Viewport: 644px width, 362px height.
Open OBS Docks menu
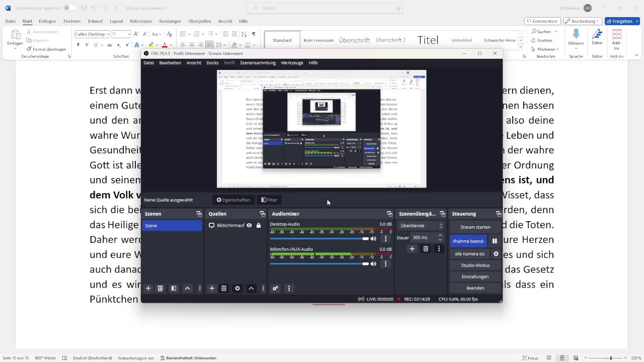point(212,63)
